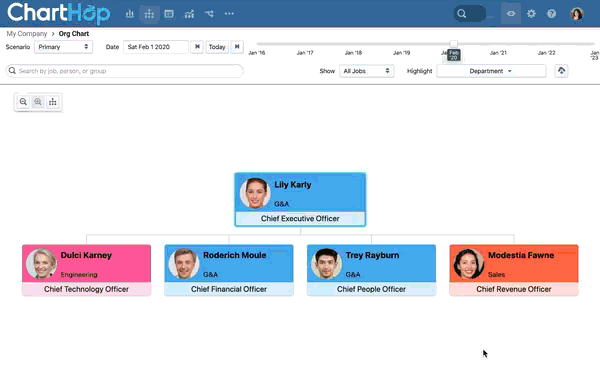Jump to next date marker button
600x374 pixels.
click(x=237, y=47)
